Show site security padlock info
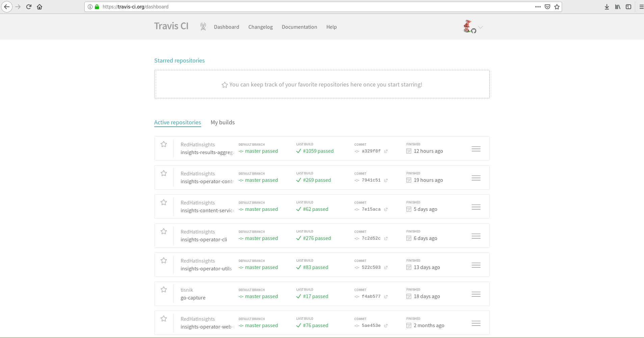Viewport: 644px width, 338px height. 97,7
